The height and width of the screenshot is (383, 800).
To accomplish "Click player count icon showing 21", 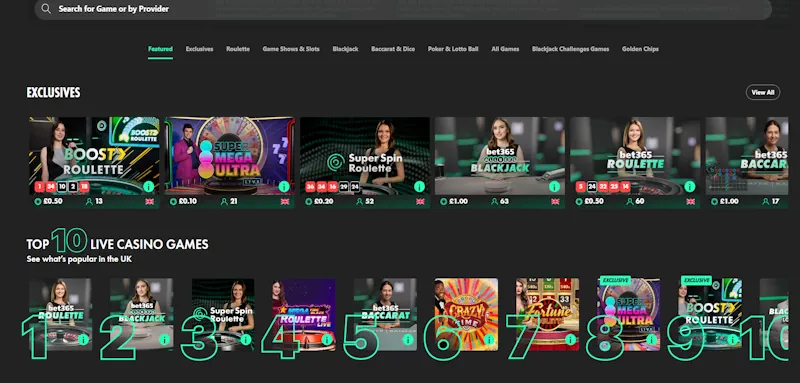I will (x=224, y=201).
